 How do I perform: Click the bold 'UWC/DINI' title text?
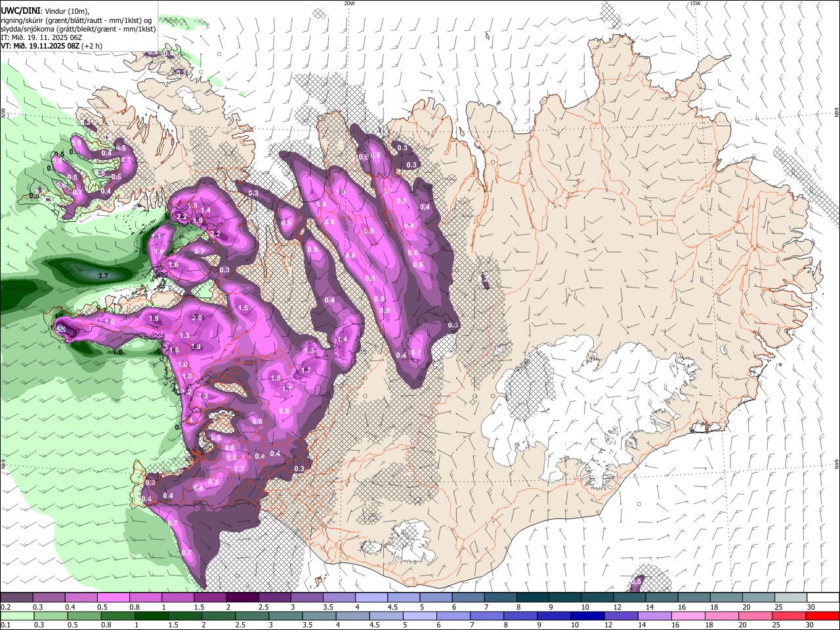tap(20, 11)
